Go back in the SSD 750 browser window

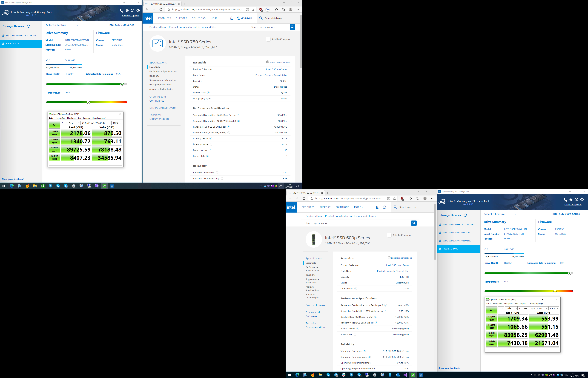(x=147, y=10)
